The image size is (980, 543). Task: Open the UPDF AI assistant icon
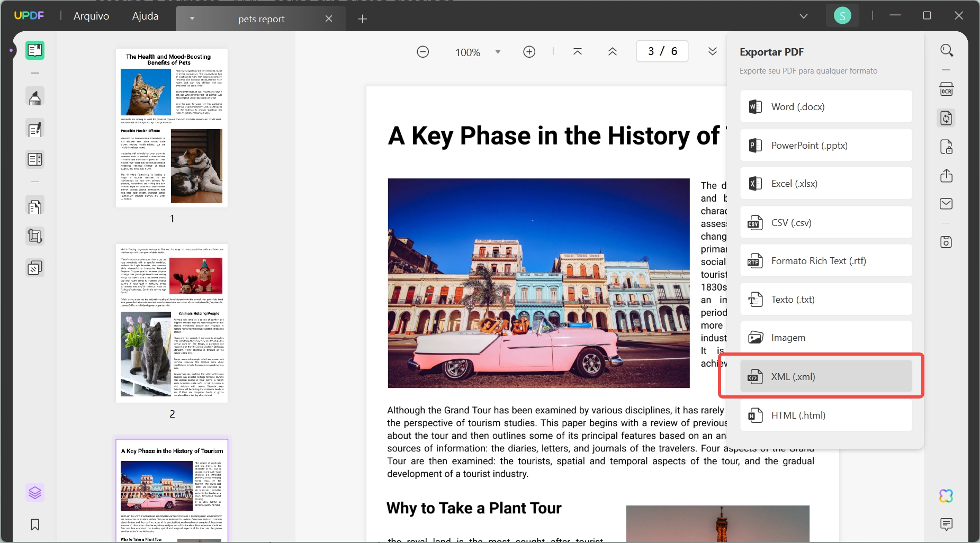click(x=946, y=496)
